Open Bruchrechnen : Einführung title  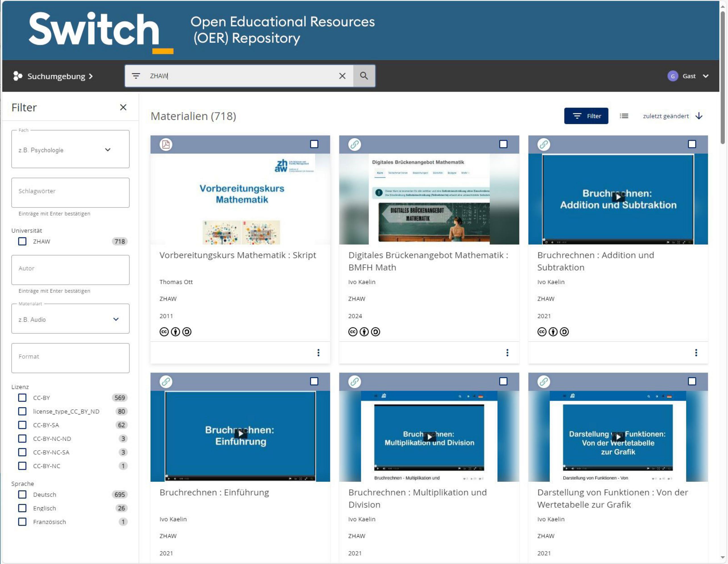[x=214, y=492]
